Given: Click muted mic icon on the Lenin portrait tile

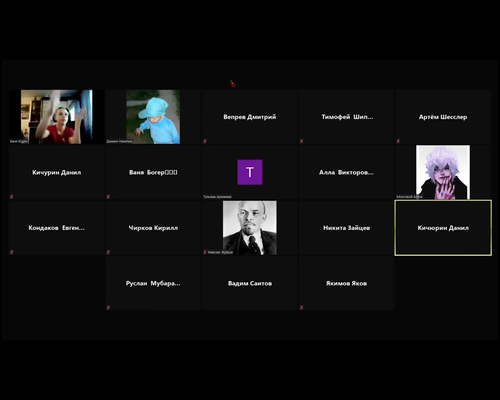Looking at the screenshot, I should [205, 252].
